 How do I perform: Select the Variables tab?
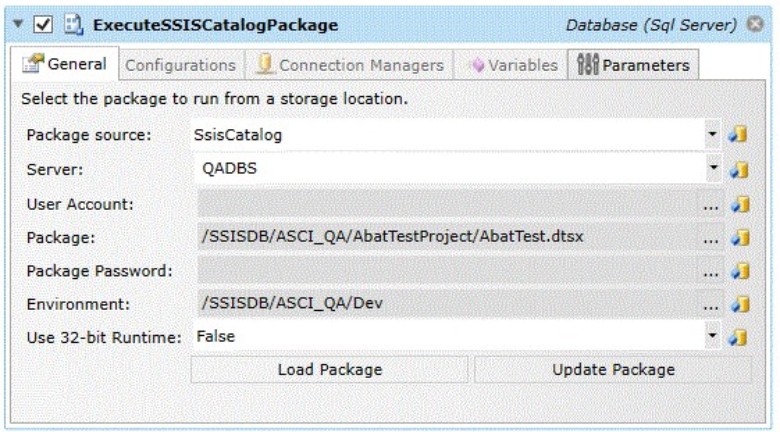511,65
